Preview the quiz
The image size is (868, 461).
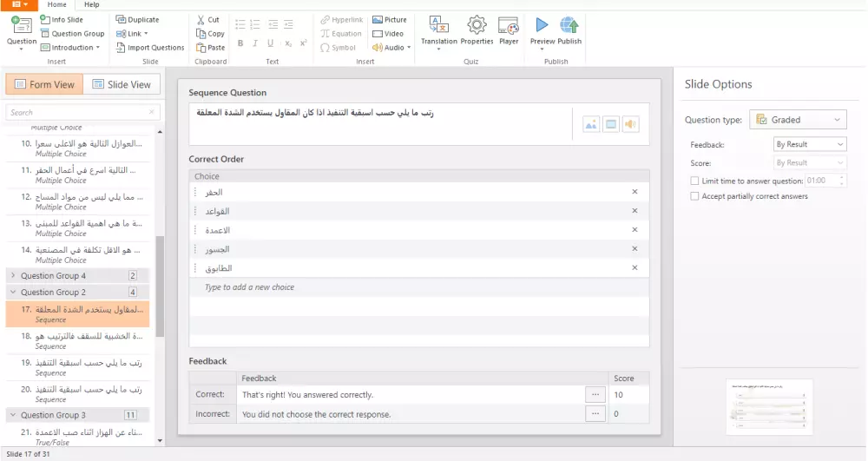pyautogui.click(x=542, y=33)
